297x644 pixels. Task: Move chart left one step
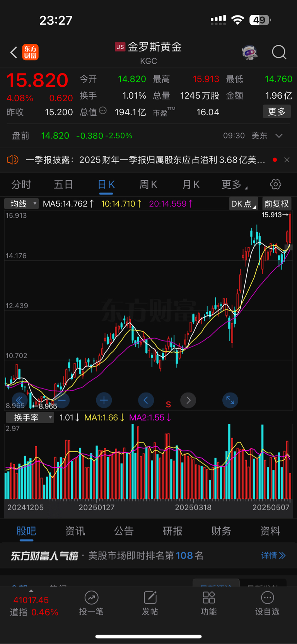tap(146, 400)
